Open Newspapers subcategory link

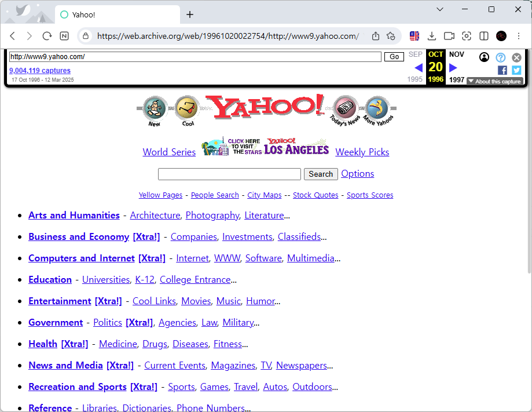[x=302, y=365]
